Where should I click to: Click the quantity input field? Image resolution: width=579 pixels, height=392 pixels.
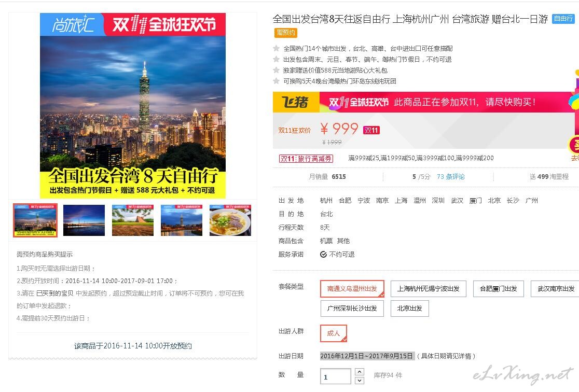[x=336, y=376]
